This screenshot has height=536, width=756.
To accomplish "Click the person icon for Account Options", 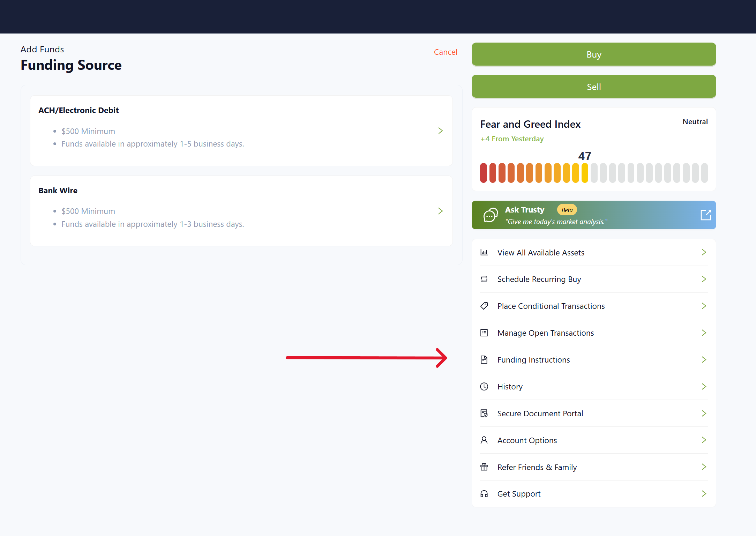I will pyautogui.click(x=484, y=440).
